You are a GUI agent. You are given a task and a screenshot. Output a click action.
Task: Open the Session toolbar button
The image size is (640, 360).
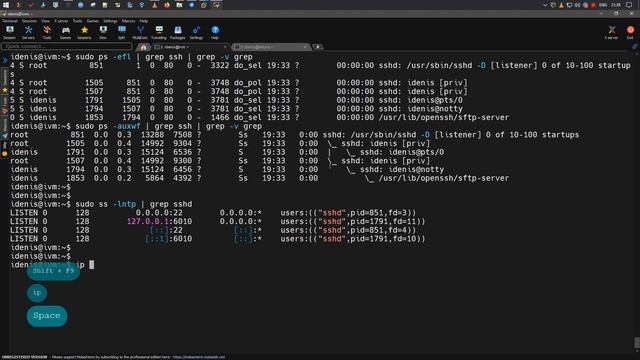(9, 32)
